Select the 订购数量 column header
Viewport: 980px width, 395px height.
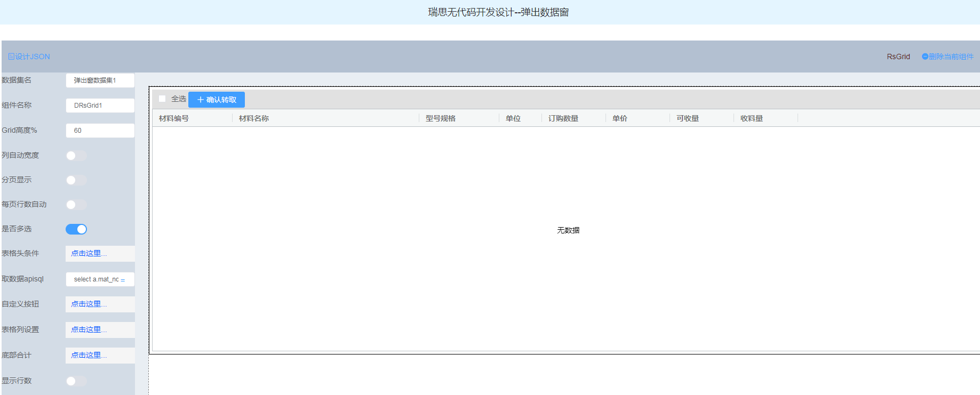563,118
